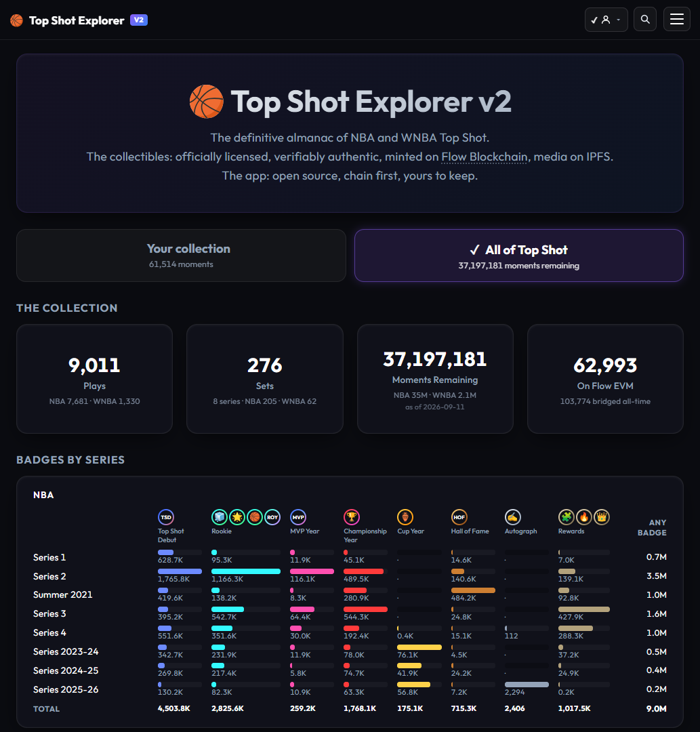The width and height of the screenshot is (700, 732).
Task: Click the crown Rewards badge icon
Action: tap(602, 517)
